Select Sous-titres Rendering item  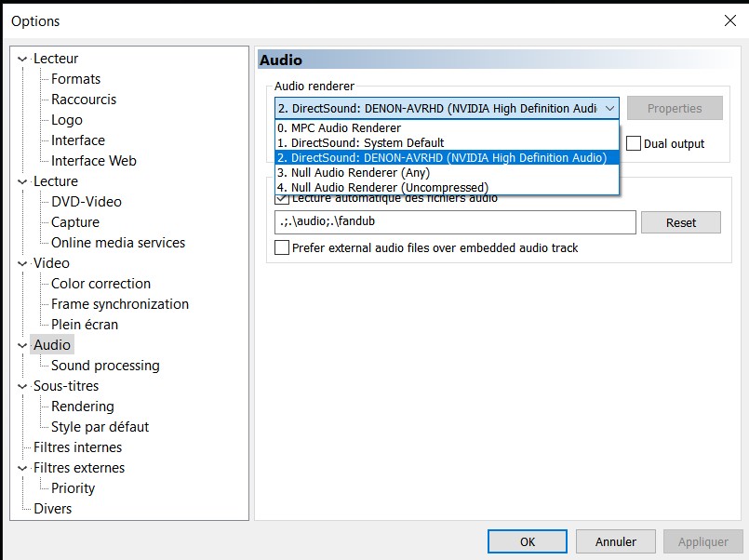(82, 407)
